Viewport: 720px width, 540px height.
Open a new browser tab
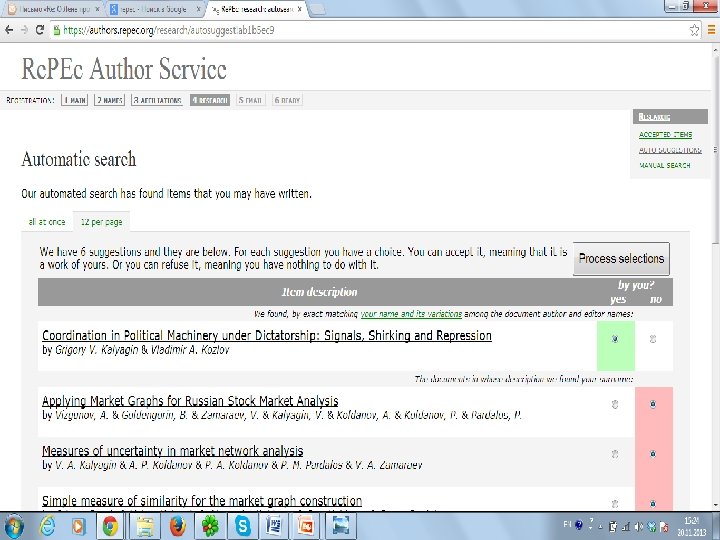pos(318,10)
